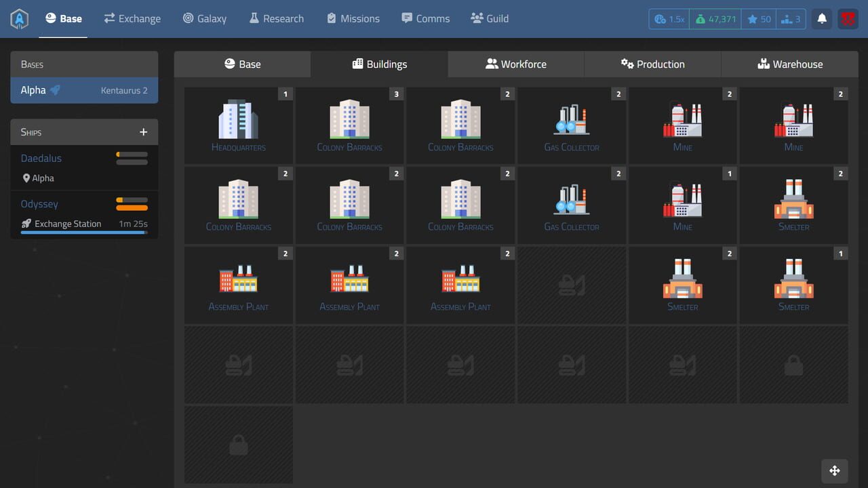Image resolution: width=868 pixels, height=488 pixels.
Task: Add a new ship with the plus button
Action: (143, 131)
